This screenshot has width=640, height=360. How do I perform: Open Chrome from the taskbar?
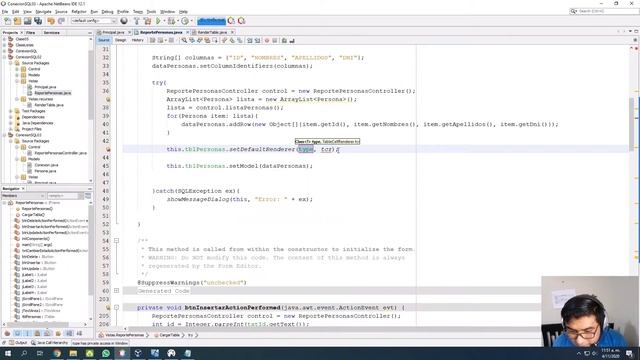coord(57,353)
